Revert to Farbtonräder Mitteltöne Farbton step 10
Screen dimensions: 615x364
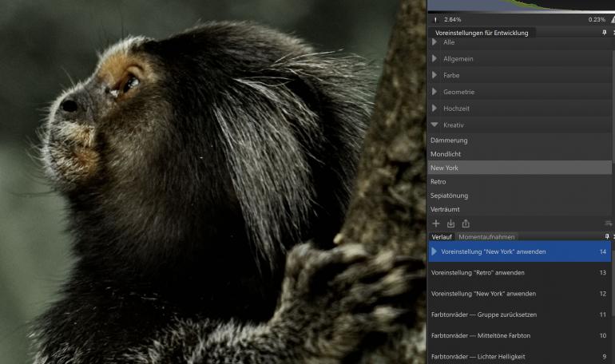click(x=520, y=335)
